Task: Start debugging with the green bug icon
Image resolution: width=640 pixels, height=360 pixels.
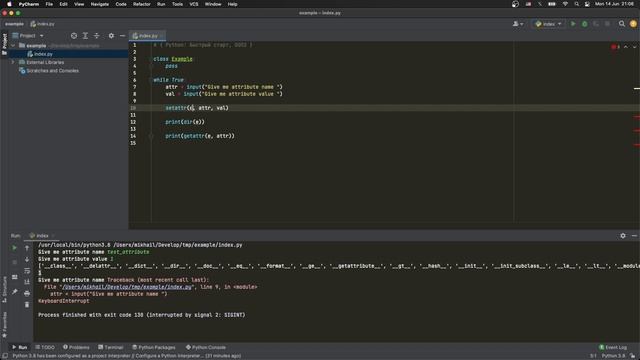Action: (x=584, y=24)
